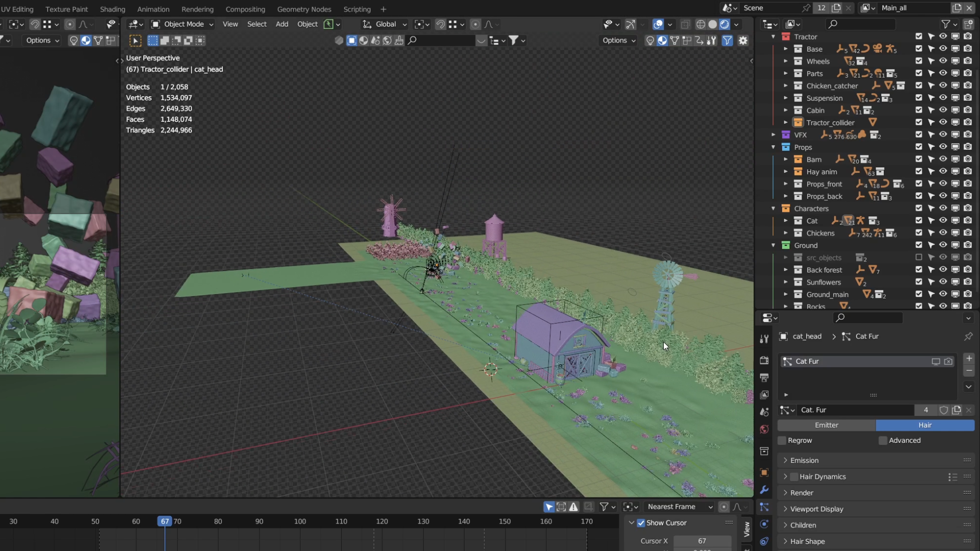The image size is (980, 551).
Task: Expand the Children panel
Action: [876, 525]
